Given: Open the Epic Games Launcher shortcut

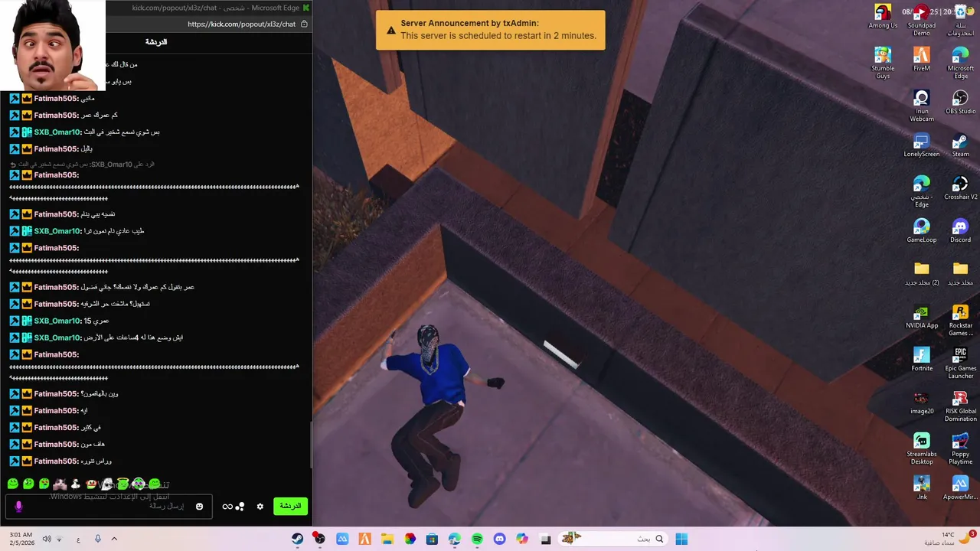Looking at the screenshot, I should 960,364.
